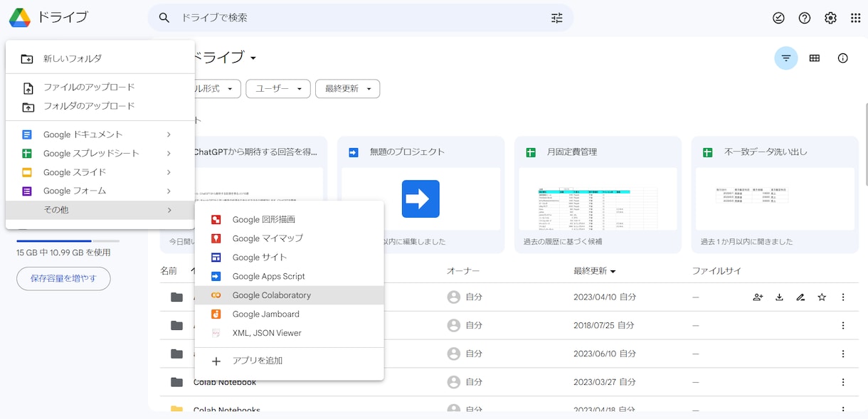The image size is (868, 419).
Task: Expand Google スプレッドシート submenu arrow
Action: tap(169, 154)
